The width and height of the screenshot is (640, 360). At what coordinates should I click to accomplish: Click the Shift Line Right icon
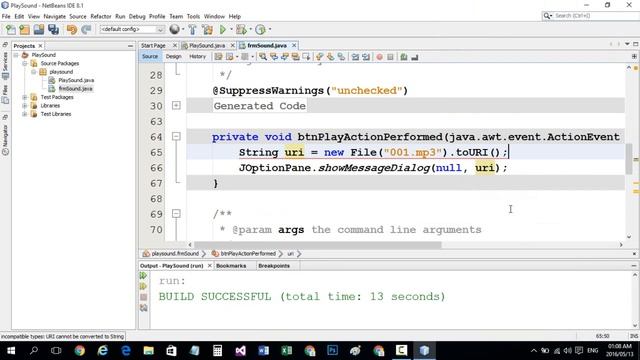[366, 57]
